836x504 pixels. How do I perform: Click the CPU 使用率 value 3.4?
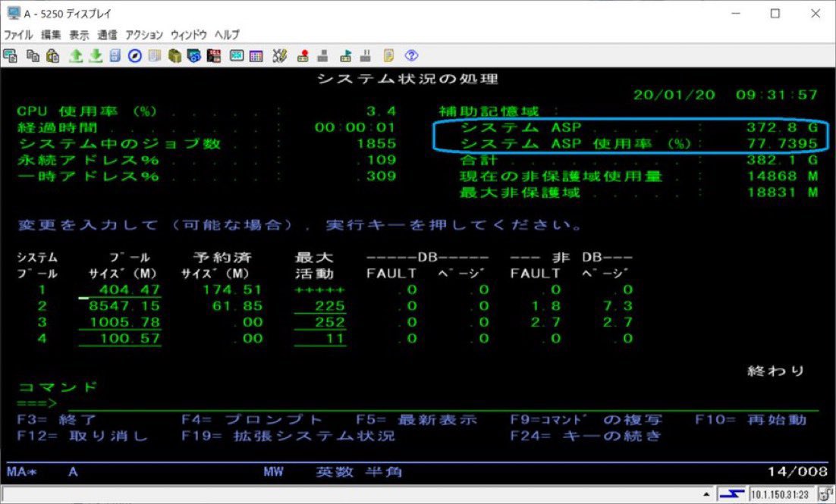382,111
